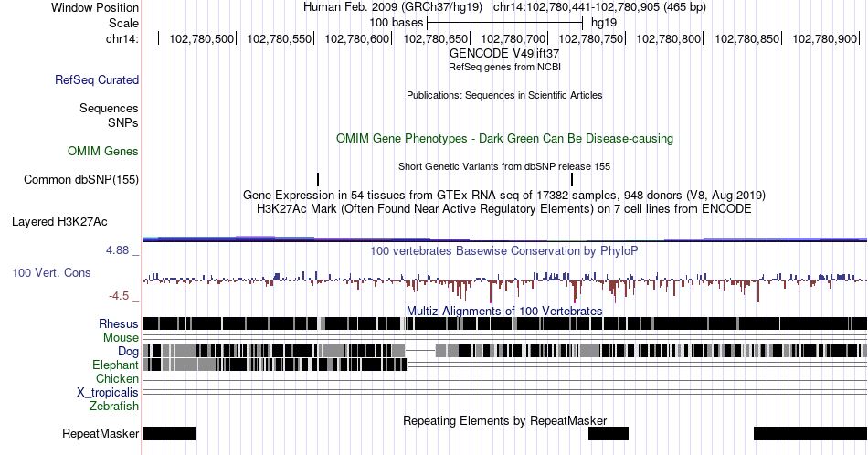Click the GTEx Gene Expression track title
868x455 pixels.
(504, 195)
